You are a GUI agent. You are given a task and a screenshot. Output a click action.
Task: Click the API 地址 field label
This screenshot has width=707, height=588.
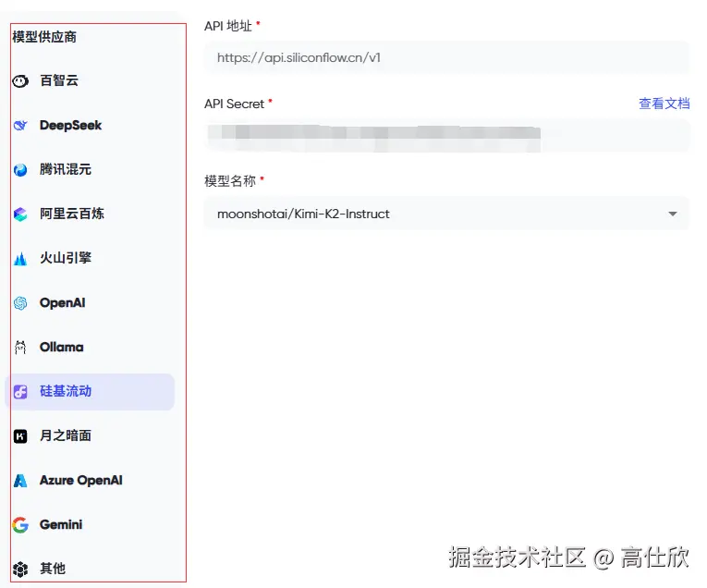(228, 26)
